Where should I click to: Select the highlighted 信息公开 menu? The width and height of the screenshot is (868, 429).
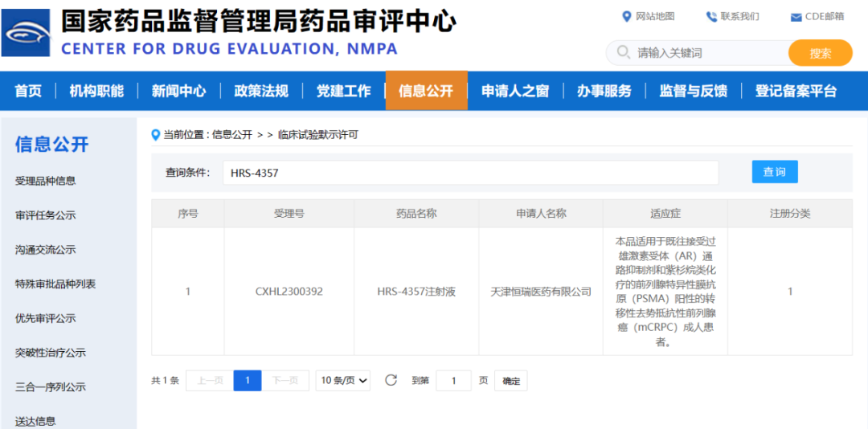coord(426,91)
